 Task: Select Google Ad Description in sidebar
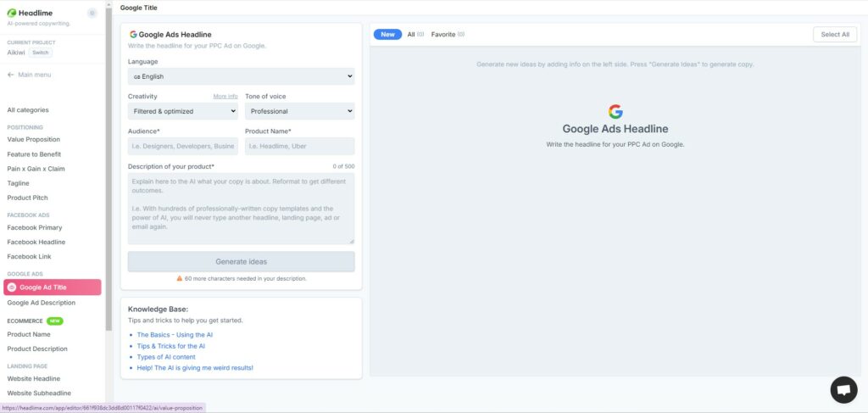pyautogui.click(x=42, y=303)
